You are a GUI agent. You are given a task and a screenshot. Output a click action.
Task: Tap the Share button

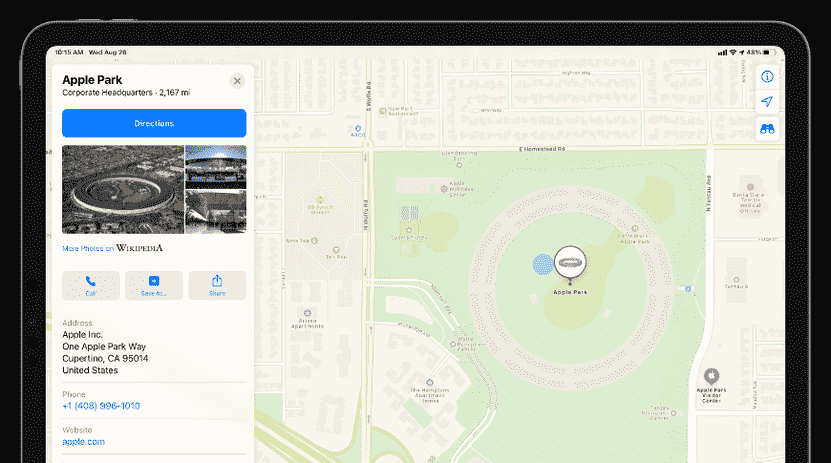tap(217, 285)
